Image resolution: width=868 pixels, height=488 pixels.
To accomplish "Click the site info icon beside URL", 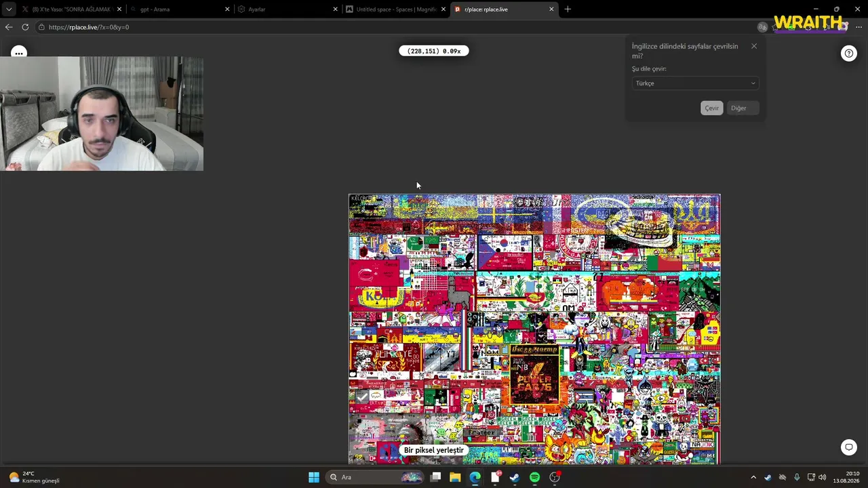I will pos(41,27).
